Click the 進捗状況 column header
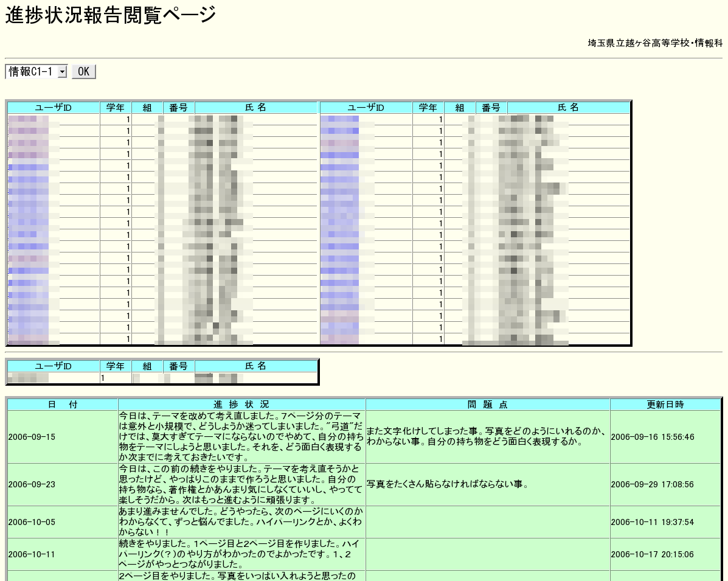 tap(241, 405)
